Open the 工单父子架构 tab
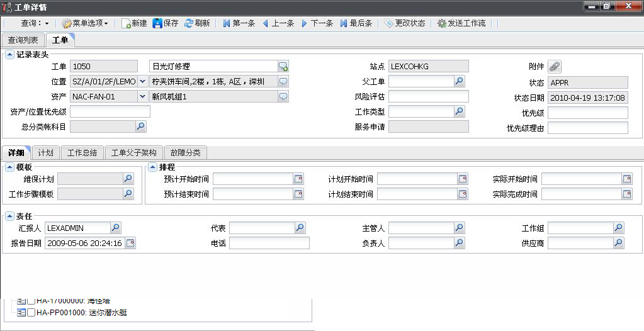644x331 pixels. pos(134,153)
